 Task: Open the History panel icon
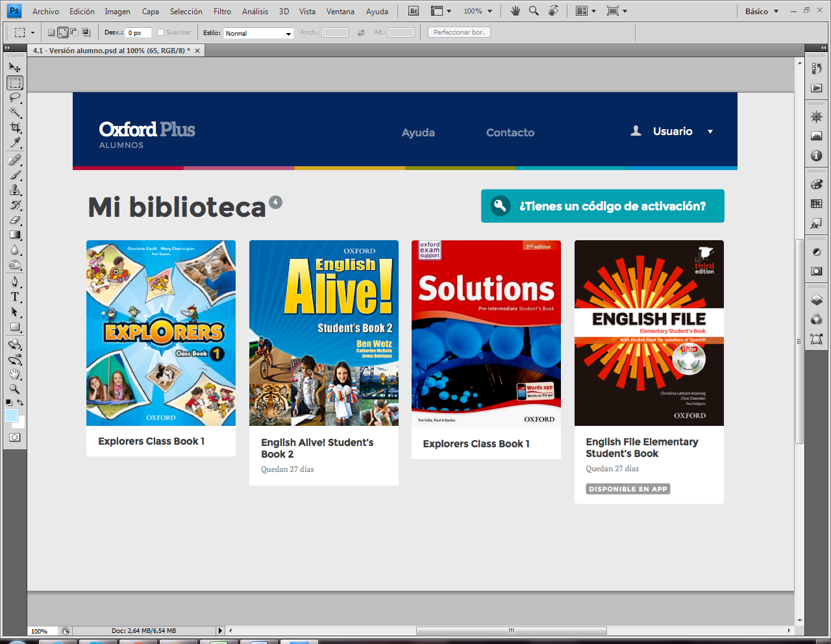(x=817, y=68)
